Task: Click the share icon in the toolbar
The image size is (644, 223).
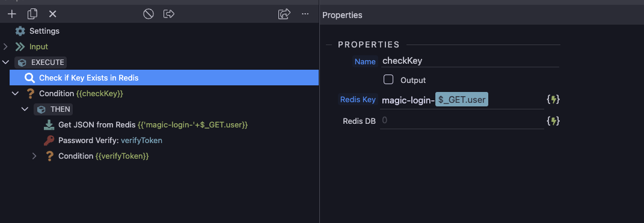Action: [284, 14]
